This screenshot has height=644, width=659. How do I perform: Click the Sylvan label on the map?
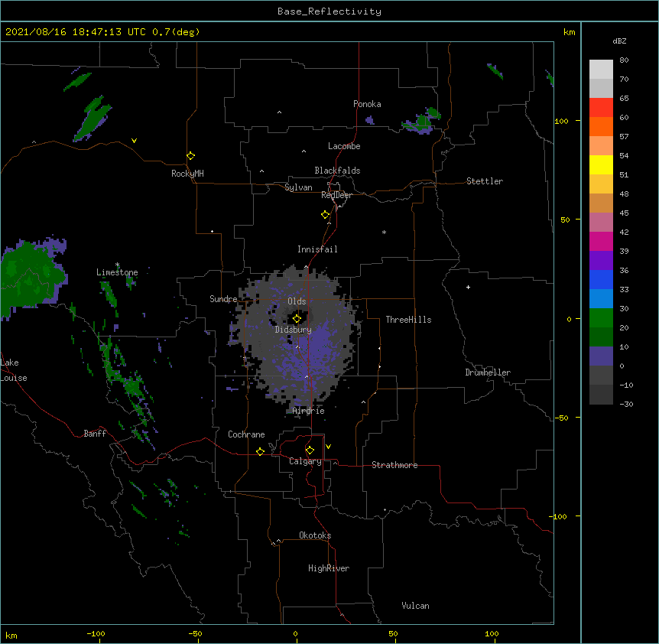point(298,187)
